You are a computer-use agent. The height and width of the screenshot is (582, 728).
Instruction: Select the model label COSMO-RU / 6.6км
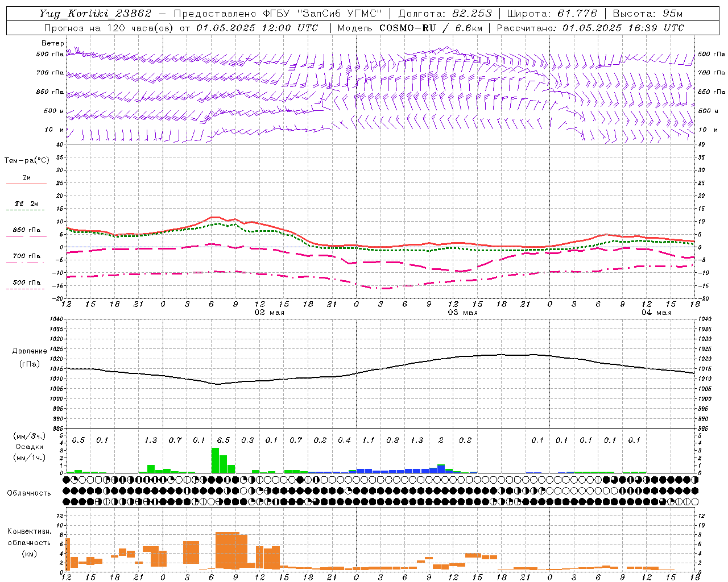click(x=431, y=28)
